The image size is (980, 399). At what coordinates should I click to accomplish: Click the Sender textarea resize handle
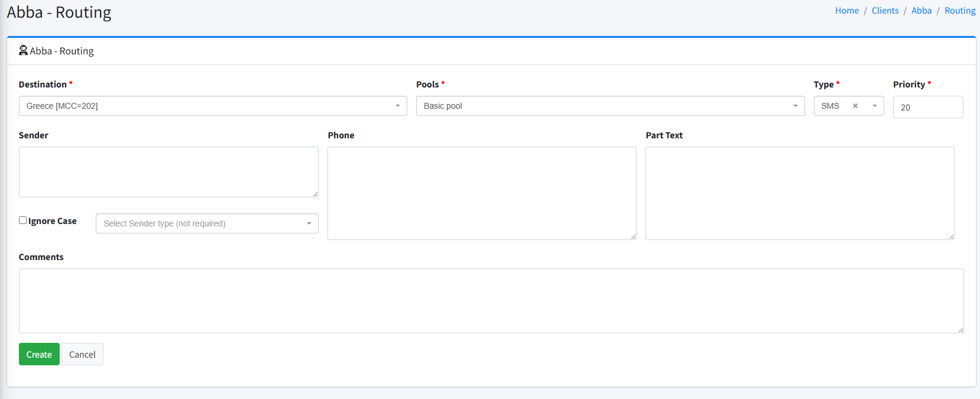tap(315, 194)
